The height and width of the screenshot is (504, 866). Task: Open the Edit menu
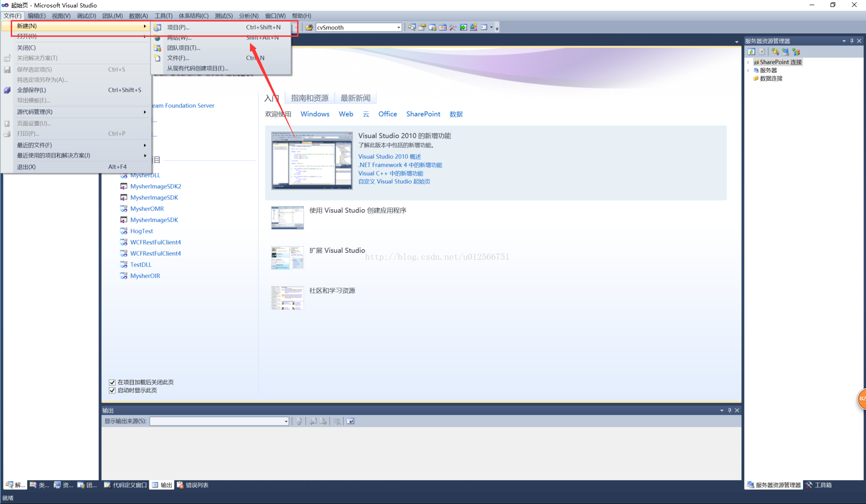(x=37, y=16)
